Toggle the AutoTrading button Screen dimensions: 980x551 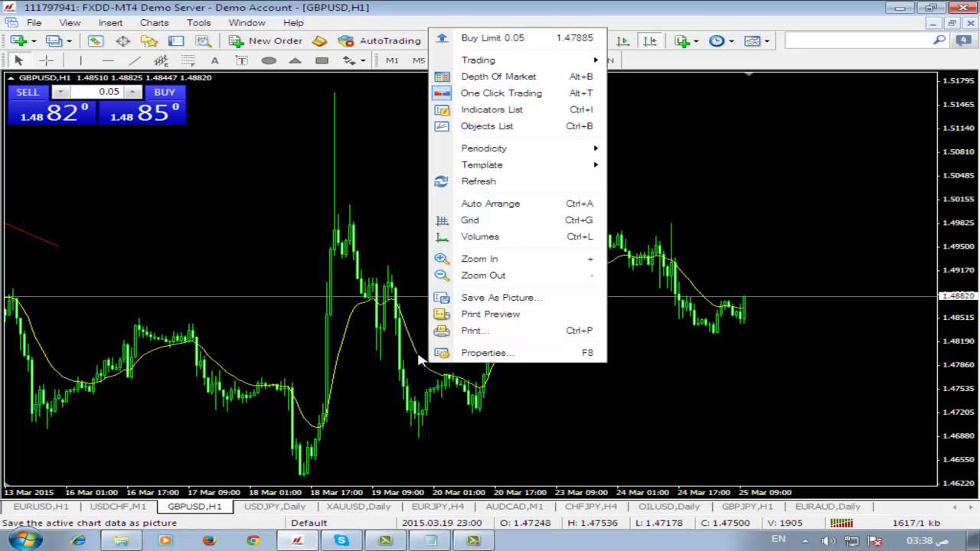[x=381, y=41]
